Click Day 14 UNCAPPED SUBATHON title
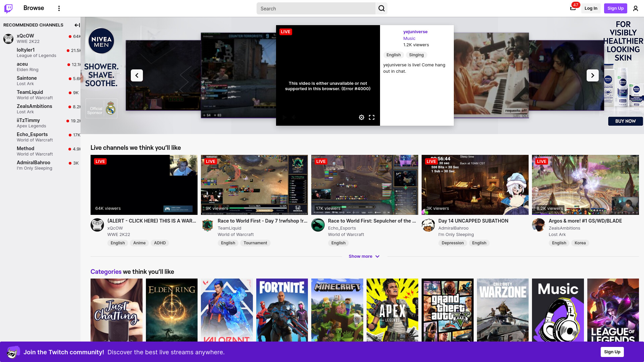The height and width of the screenshot is (362, 644). 473,221
